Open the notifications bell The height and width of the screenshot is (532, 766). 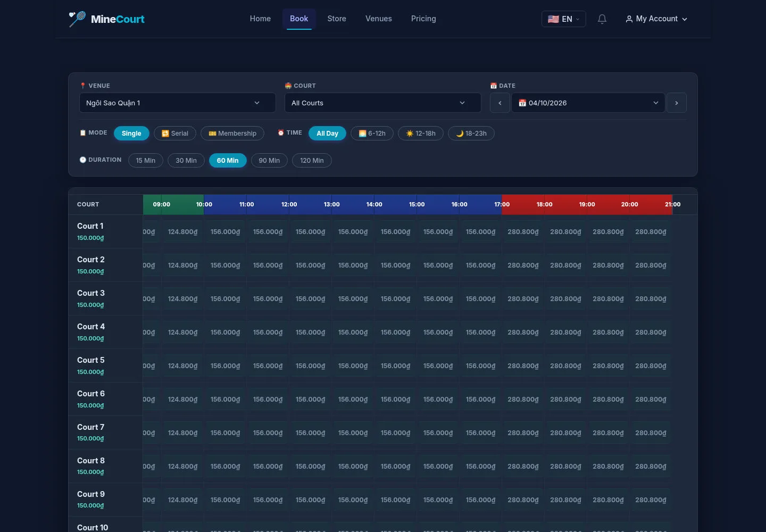[x=602, y=19]
